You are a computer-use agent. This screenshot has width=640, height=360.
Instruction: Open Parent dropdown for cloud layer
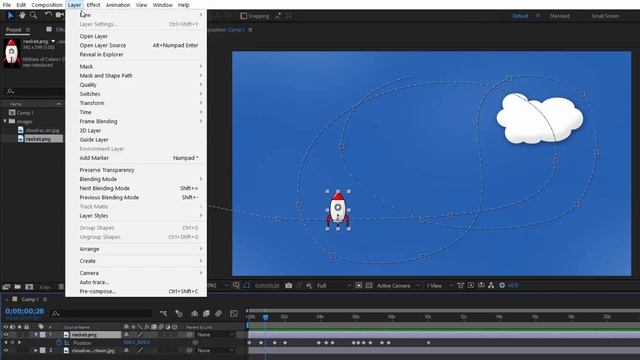click(x=216, y=350)
